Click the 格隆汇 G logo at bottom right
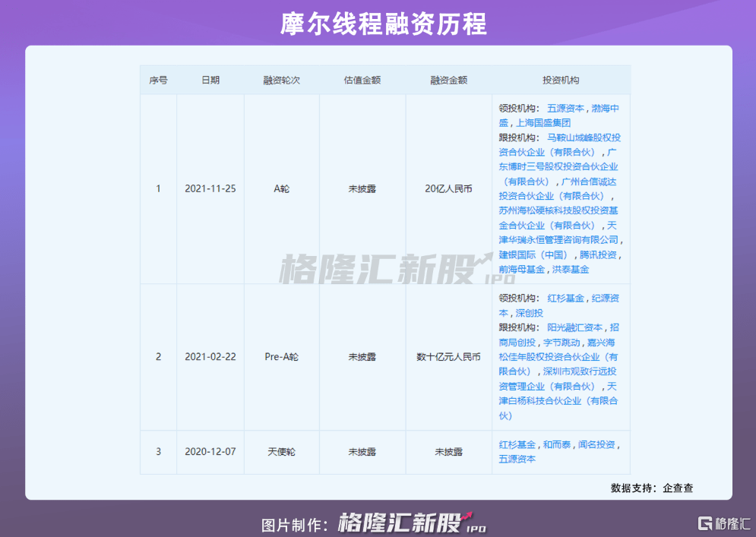 click(x=707, y=523)
